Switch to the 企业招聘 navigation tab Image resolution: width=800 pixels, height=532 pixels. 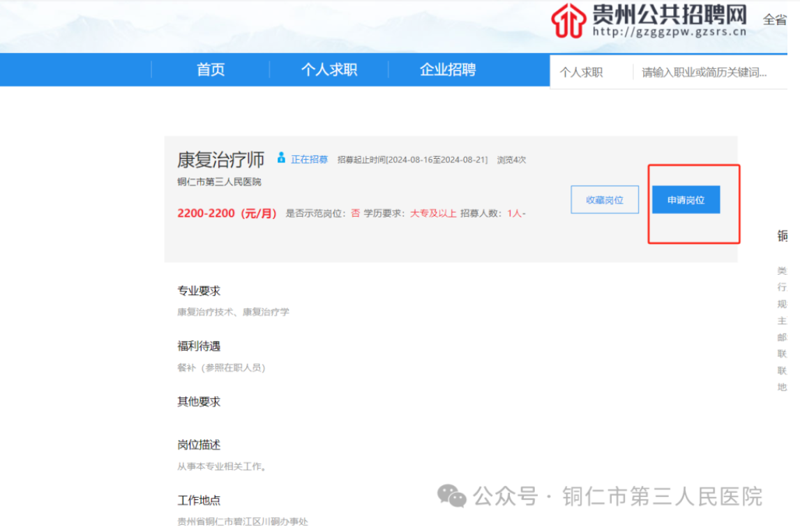tap(447, 70)
